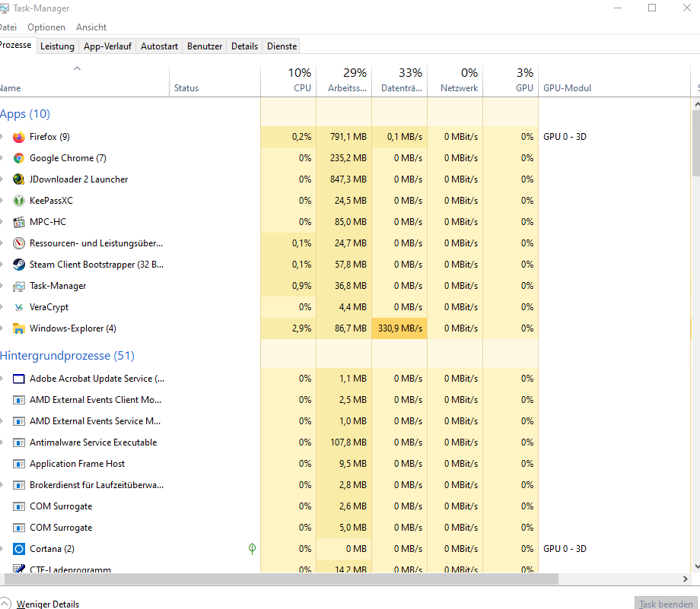Click the VeraCrypt process icon

(x=19, y=307)
